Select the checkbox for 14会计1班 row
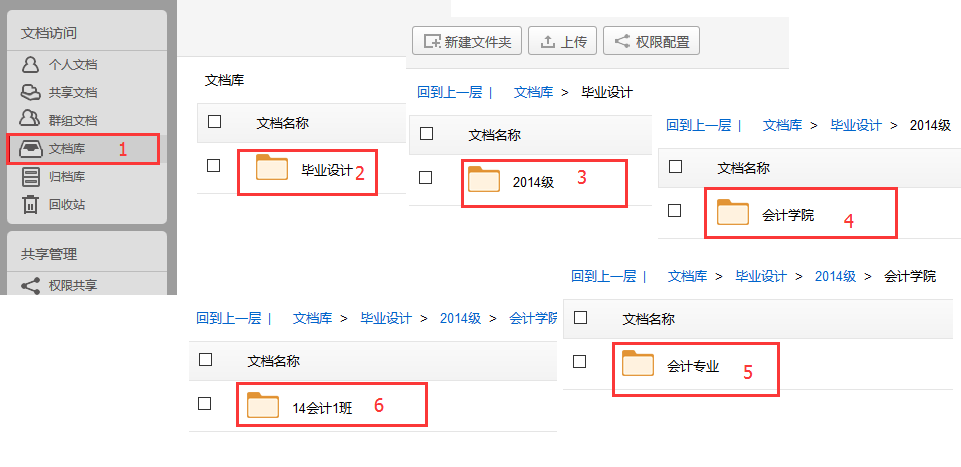The image size is (961, 467). coord(205,404)
